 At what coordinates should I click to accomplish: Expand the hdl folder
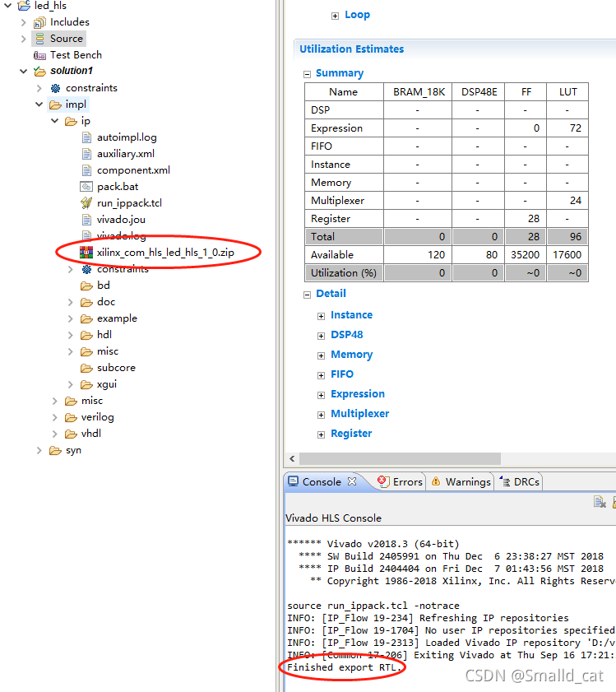(71, 336)
